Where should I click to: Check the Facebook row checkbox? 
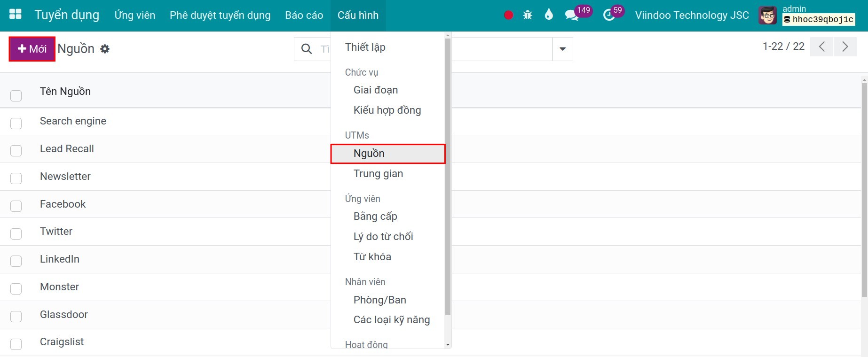(16, 206)
